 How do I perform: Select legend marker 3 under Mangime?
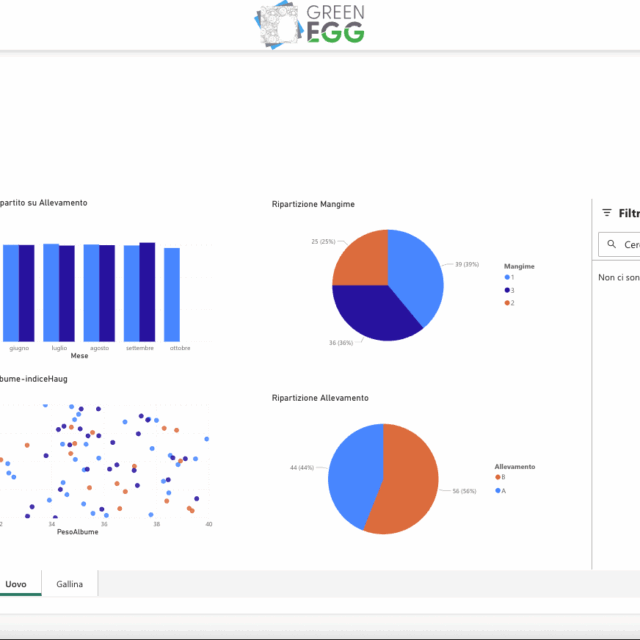508,289
